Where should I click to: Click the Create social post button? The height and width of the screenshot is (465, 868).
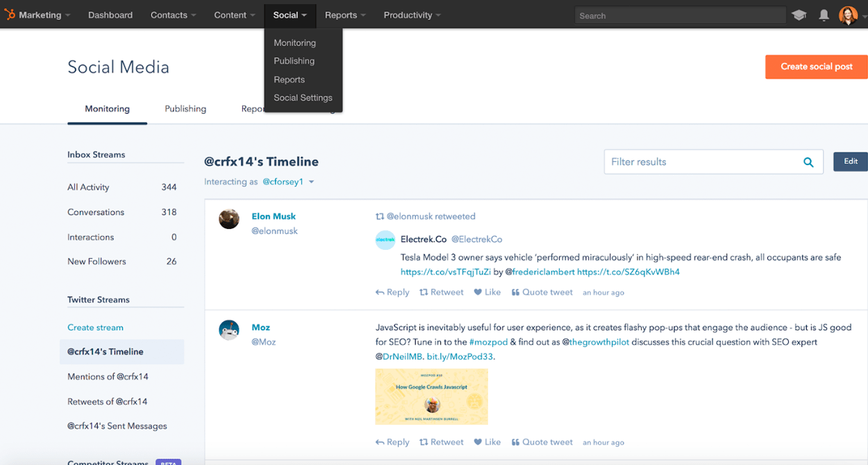click(817, 67)
